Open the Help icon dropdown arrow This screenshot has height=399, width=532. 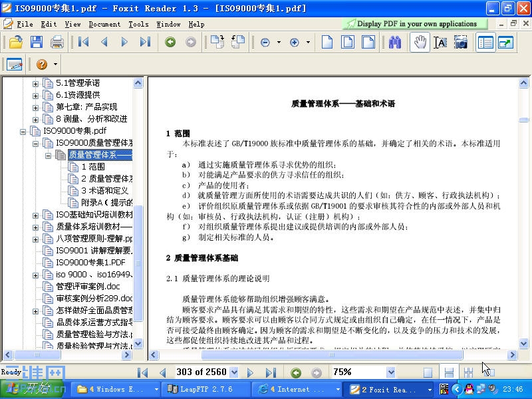(x=55, y=64)
